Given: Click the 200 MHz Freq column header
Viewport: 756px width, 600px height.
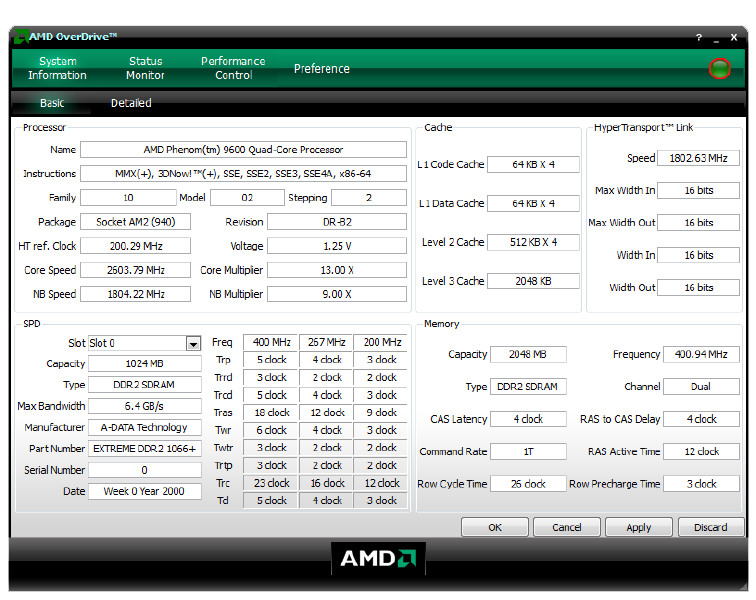Looking at the screenshot, I should point(381,342).
